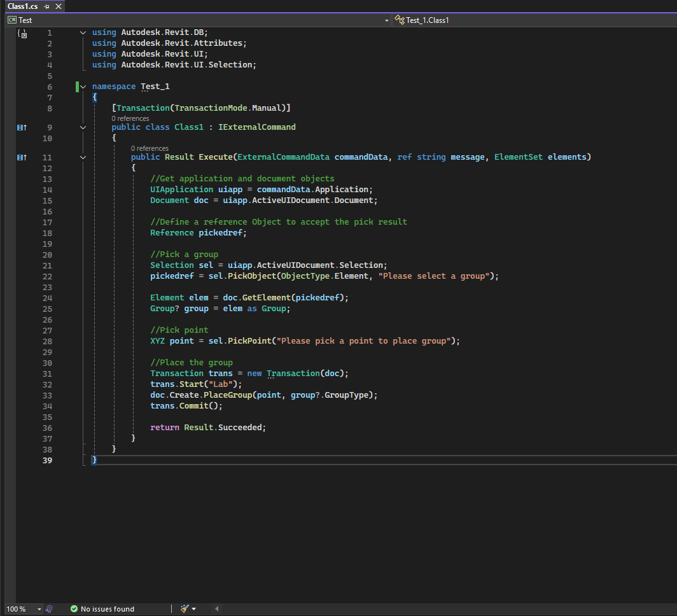The width and height of the screenshot is (677, 616).
Task: Click the C# file icon beside Test
Action: coord(11,20)
